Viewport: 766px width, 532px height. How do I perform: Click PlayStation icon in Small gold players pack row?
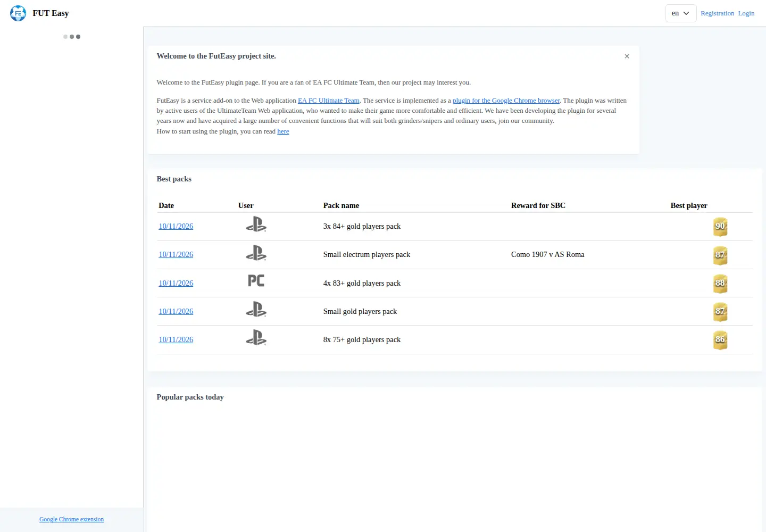pos(256,309)
